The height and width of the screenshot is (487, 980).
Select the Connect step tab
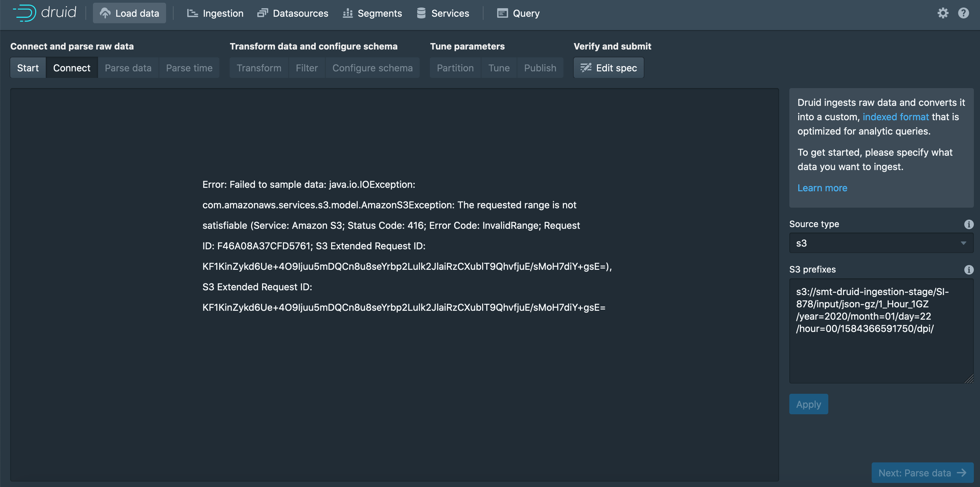pos(71,68)
